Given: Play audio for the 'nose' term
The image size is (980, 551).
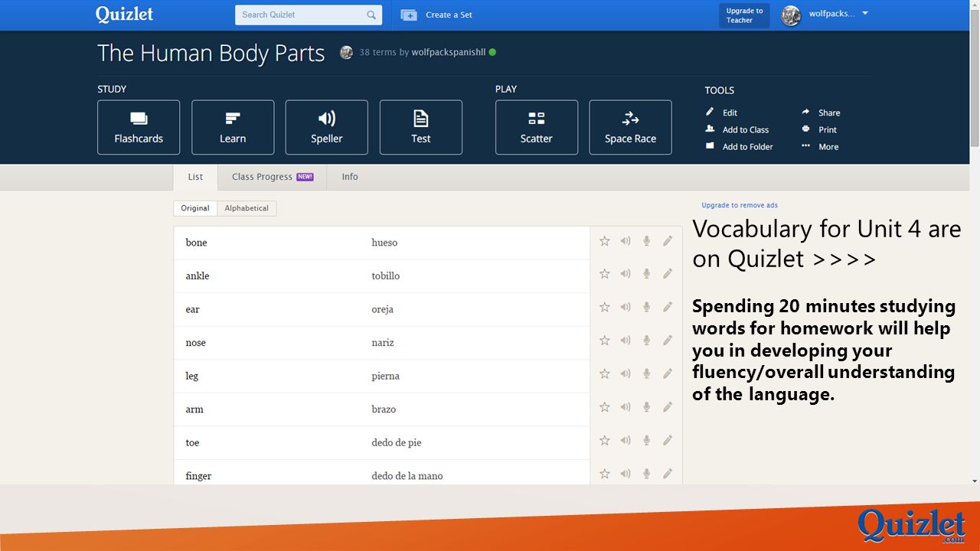Looking at the screenshot, I should coord(626,341).
